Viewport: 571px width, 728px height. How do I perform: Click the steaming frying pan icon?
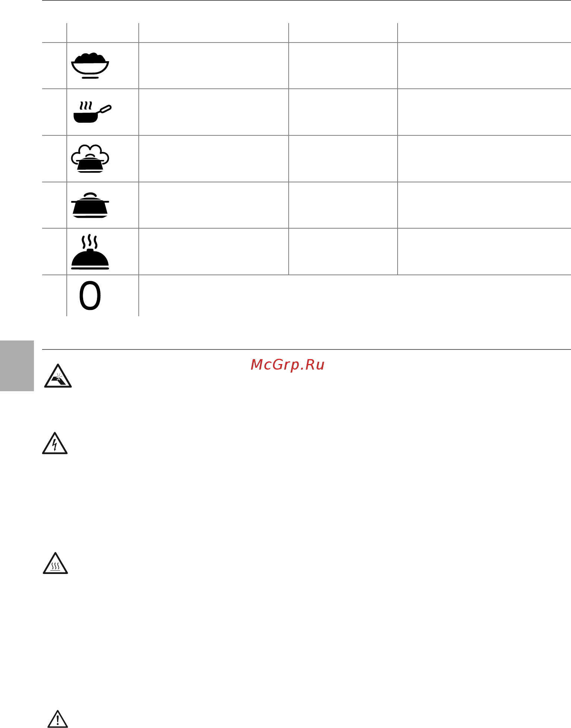pos(92,112)
